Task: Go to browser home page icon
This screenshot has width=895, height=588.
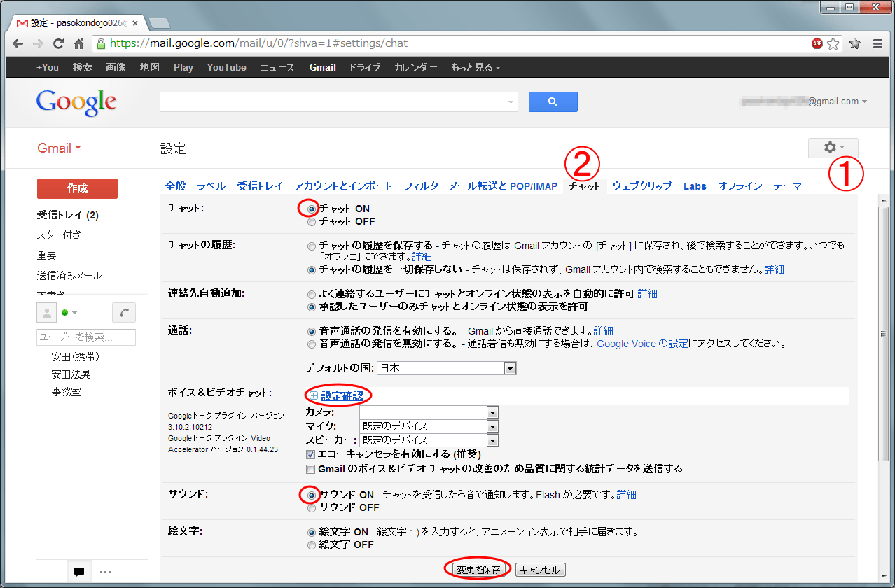Action: [x=79, y=43]
